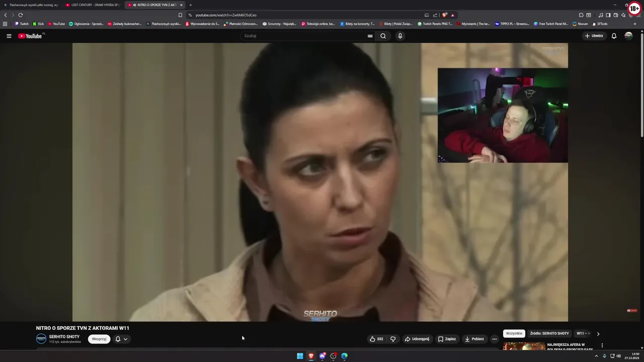
Task: Open options for NAJWIĘKSZA AFERA recommended video
Action: [602, 345]
